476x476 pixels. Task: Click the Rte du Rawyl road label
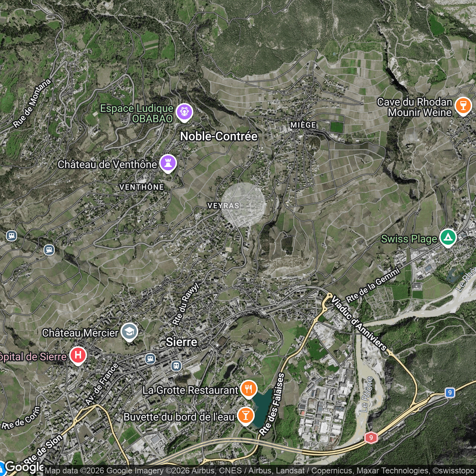186,304
